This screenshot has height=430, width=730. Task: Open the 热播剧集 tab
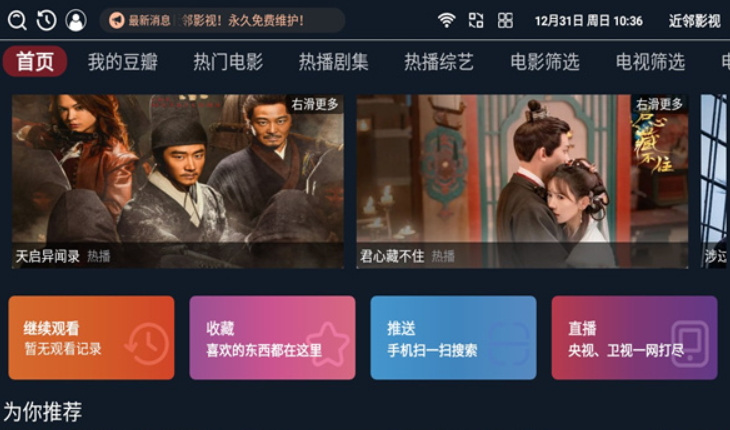[x=333, y=61]
